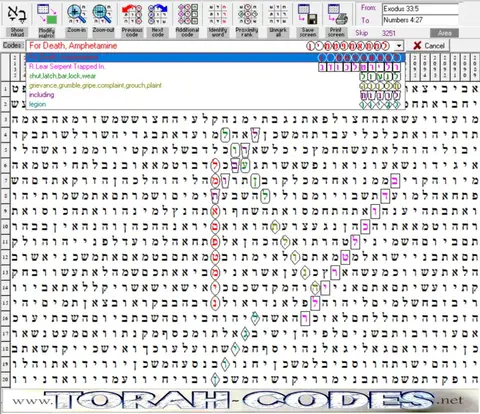This screenshot has width=480, height=414.
Task: Select matrix row header 10
Action: pos(5,227)
